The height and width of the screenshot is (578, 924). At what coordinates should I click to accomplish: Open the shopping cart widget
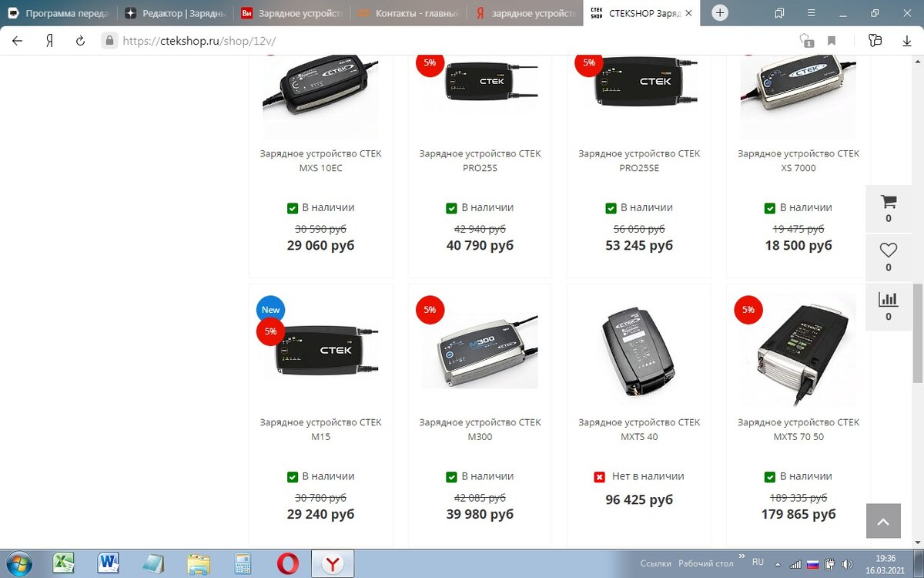click(889, 208)
